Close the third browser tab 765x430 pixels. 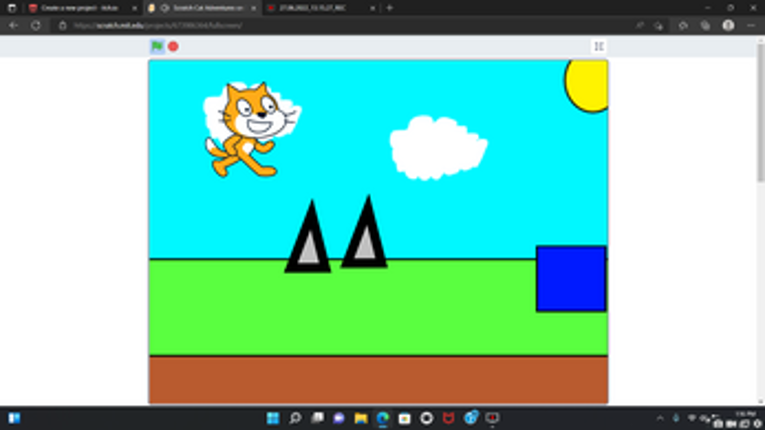[x=372, y=8]
